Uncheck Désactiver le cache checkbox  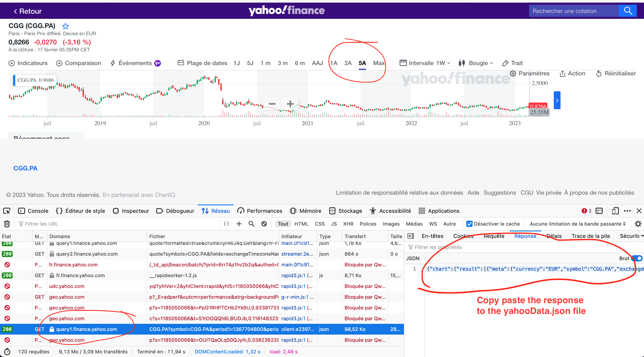tap(469, 224)
